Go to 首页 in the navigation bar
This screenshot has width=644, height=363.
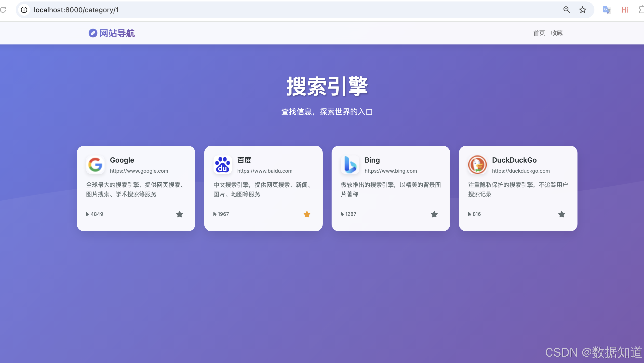click(539, 33)
